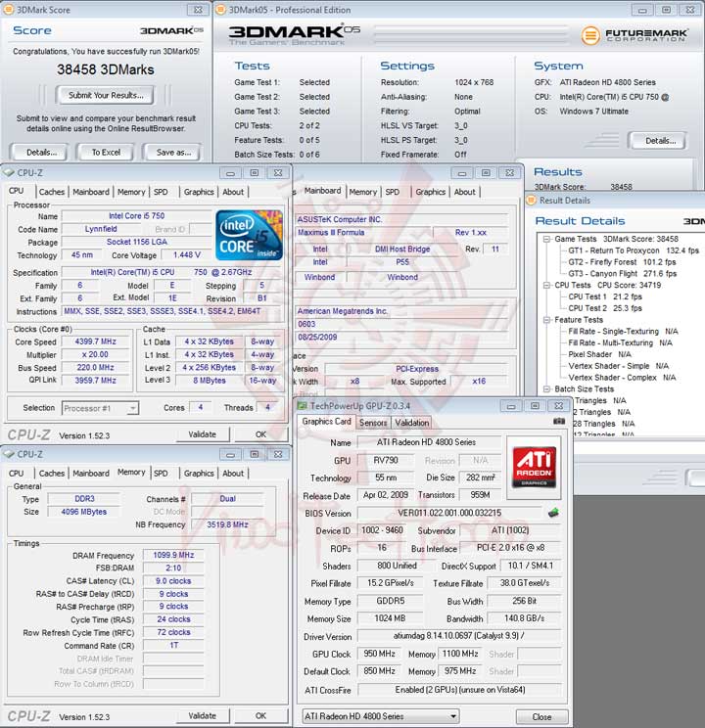The width and height of the screenshot is (705, 728).
Task: Click the camera screenshot icon in GPU-Z
Action: 559,421
